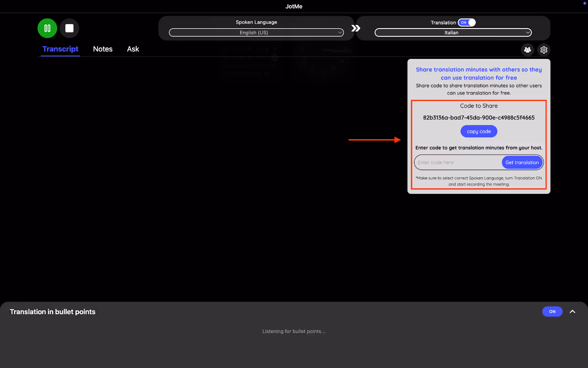Viewport: 588px width, 368px height.
Task: Click the JotMe window title
Action: point(294,6)
